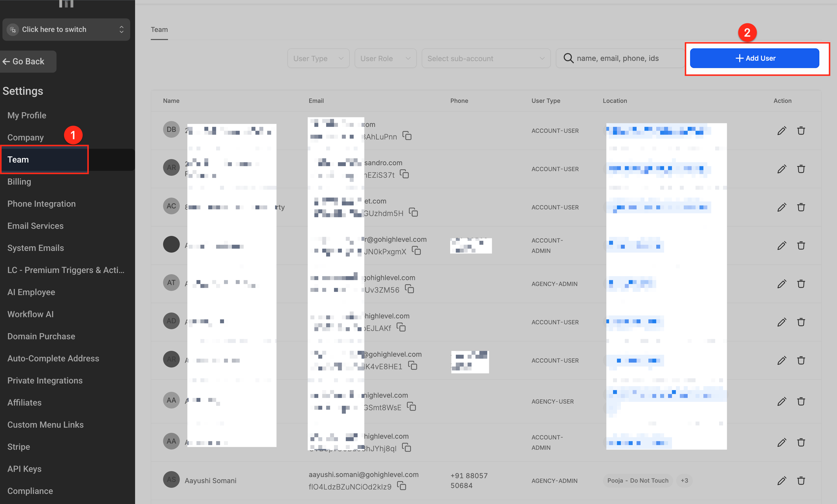Click the search magnifier icon
Image resolution: width=837 pixels, height=504 pixels.
(568, 58)
